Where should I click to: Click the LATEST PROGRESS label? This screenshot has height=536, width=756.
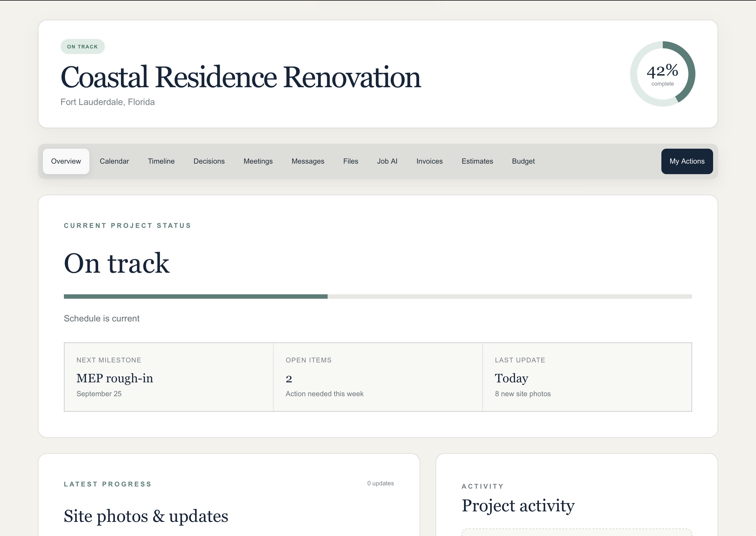click(x=108, y=484)
